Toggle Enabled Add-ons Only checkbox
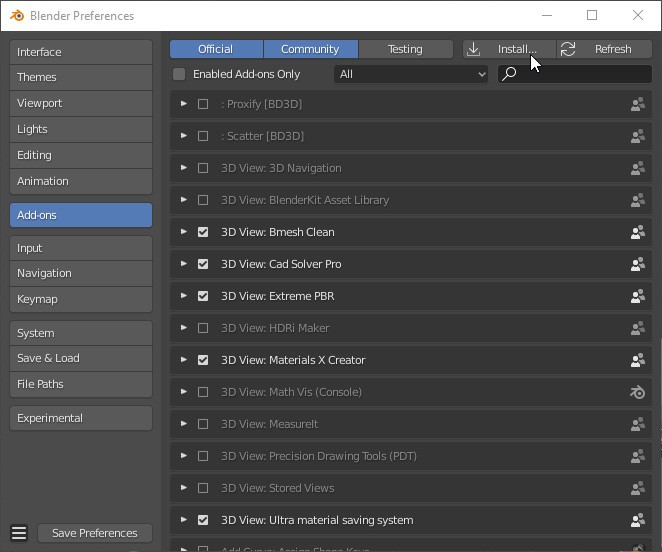Viewport: 662px width, 552px height. pos(179,74)
